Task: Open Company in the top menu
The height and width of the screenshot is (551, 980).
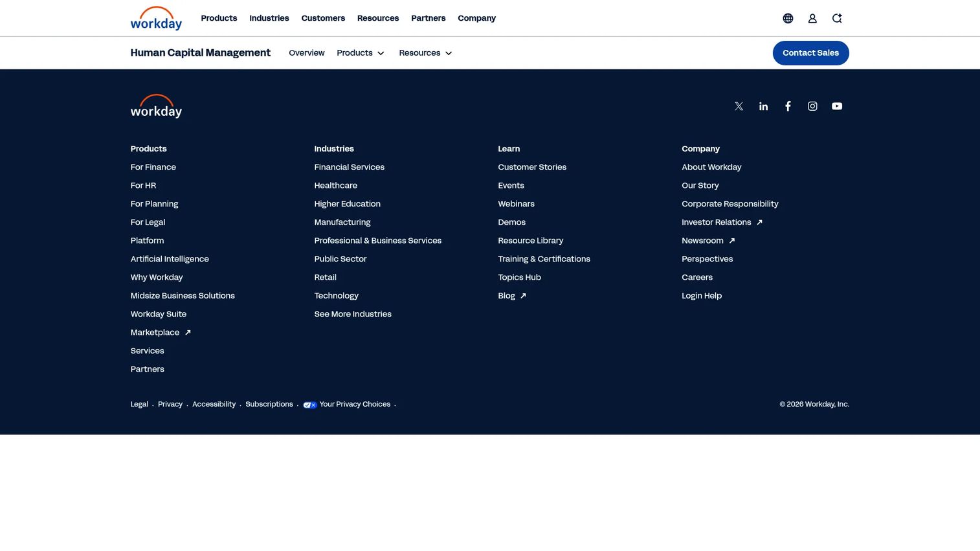Action: [x=476, y=18]
